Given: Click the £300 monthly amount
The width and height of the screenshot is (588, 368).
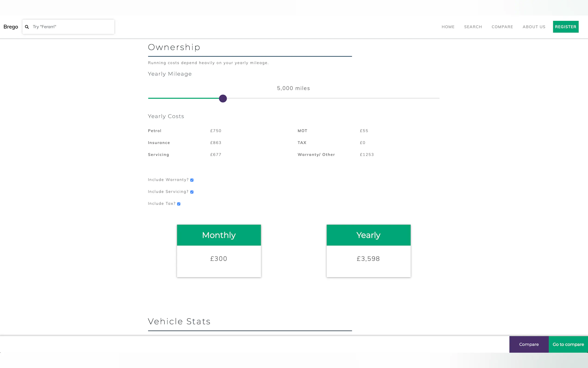Looking at the screenshot, I should [219, 259].
